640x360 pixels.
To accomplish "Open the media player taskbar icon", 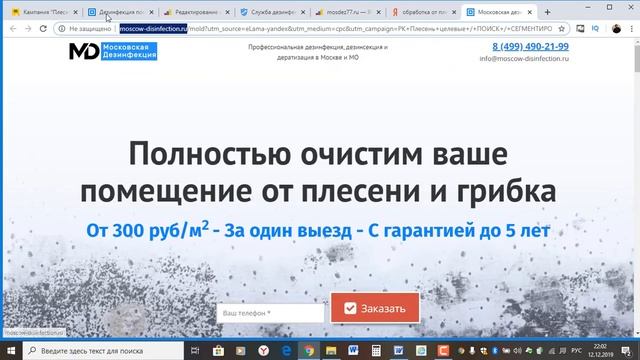I will [240, 351].
